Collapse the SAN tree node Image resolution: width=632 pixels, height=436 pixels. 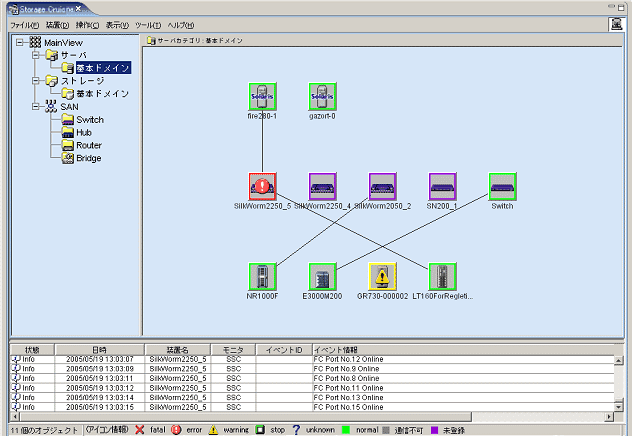35,107
